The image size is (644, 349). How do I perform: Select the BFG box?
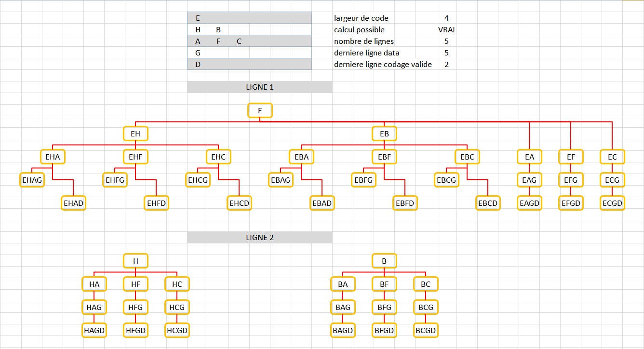(x=384, y=307)
